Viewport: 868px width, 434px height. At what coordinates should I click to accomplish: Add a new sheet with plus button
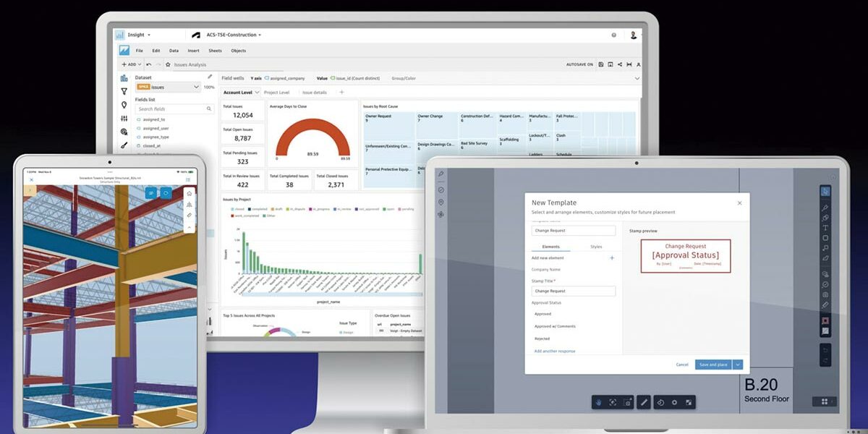pyautogui.click(x=341, y=93)
